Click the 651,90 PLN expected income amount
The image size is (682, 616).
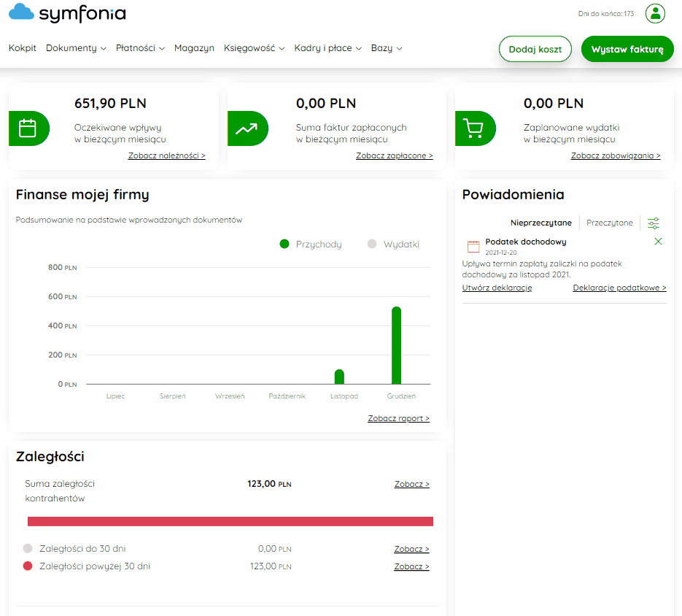[x=110, y=104]
